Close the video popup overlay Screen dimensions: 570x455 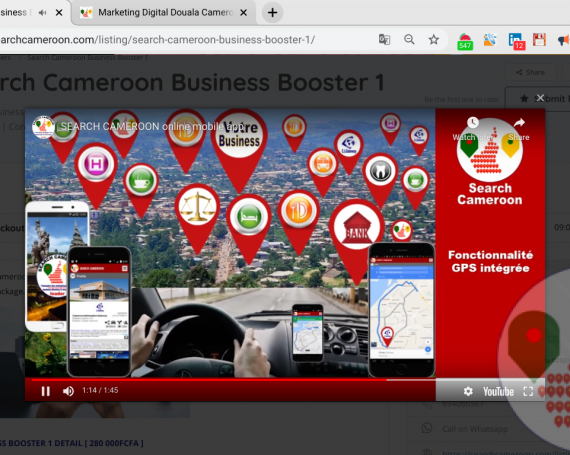coord(540,98)
